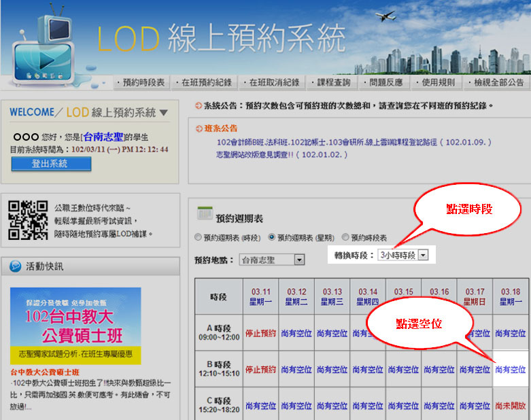Click the A 時段 09:00~12:00 row label
This screenshot has width=531, height=420.
[219, 333]
